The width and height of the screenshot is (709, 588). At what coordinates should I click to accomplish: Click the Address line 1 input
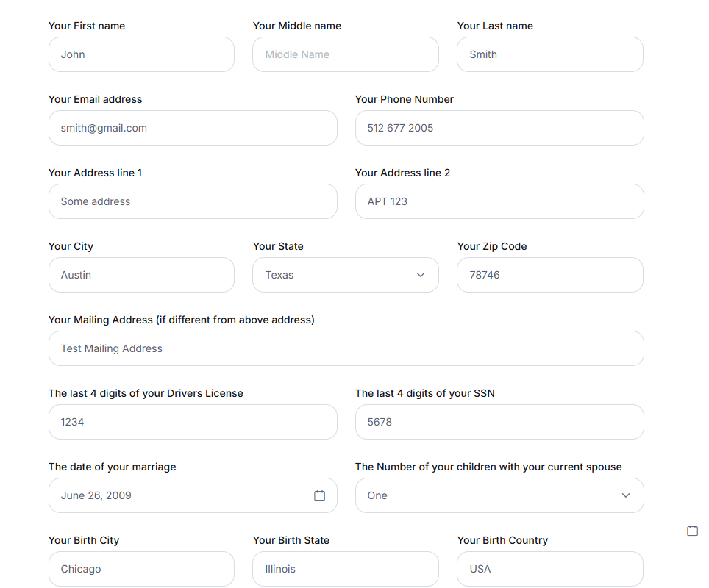tap(193, 201)
